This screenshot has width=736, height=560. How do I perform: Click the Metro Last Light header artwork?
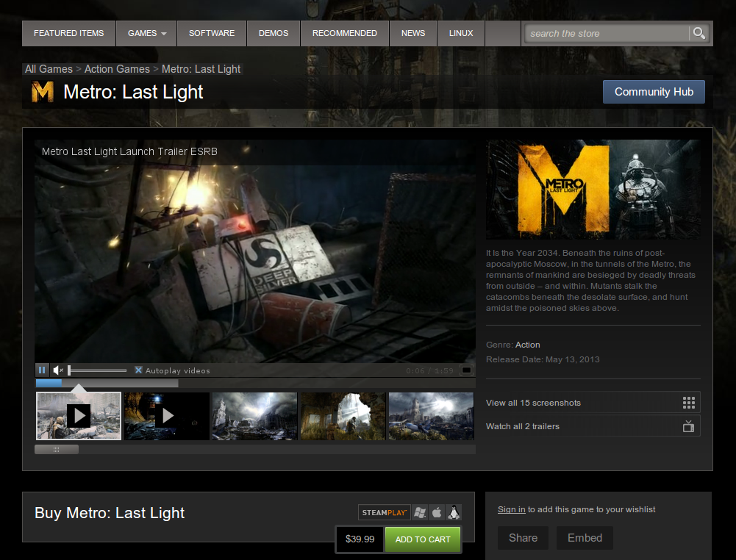[593, 189]
